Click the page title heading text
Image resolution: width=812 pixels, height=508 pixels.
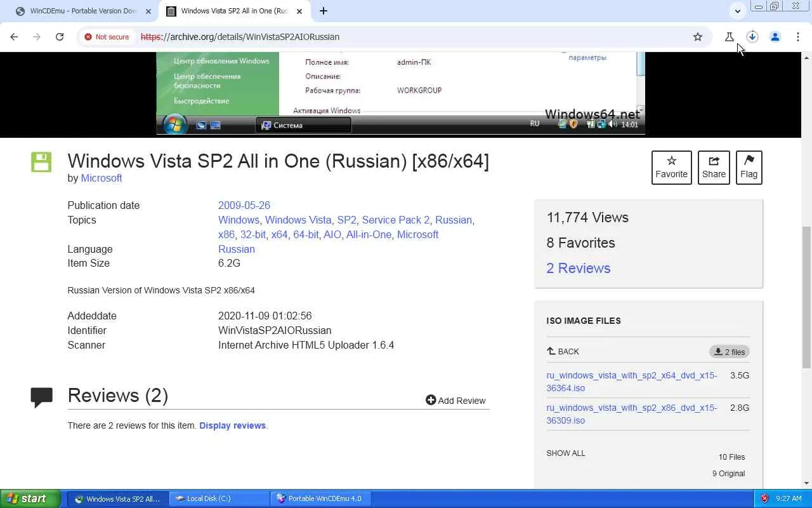click(x=278, y=161)
